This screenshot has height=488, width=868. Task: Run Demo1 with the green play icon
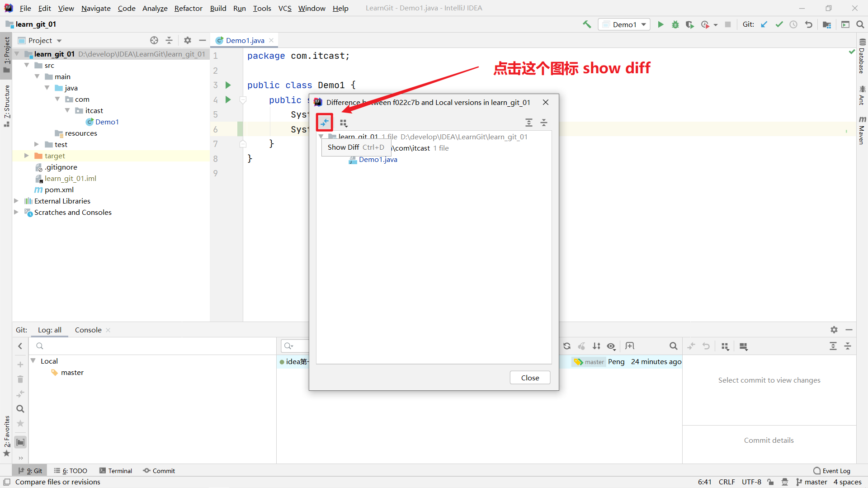pos(660,24)
